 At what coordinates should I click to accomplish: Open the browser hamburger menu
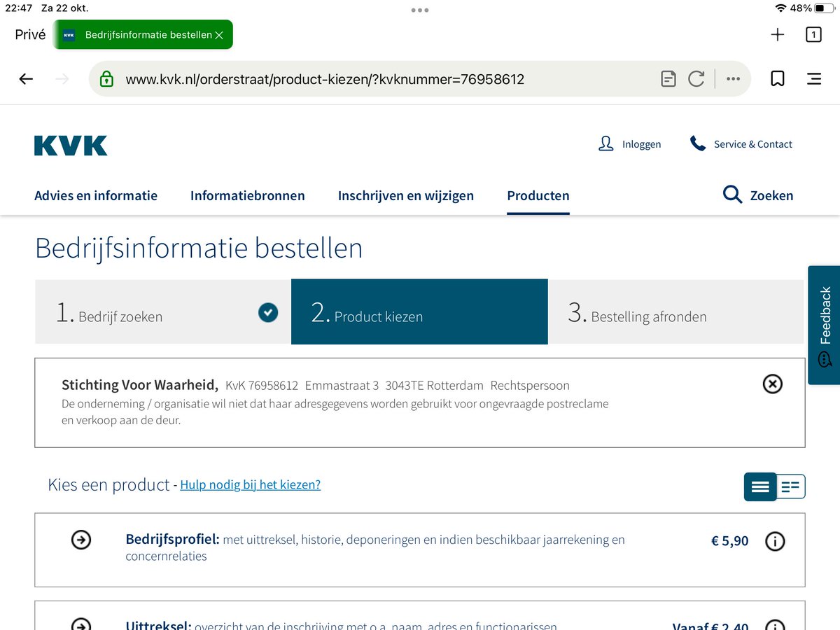point(814,79)
